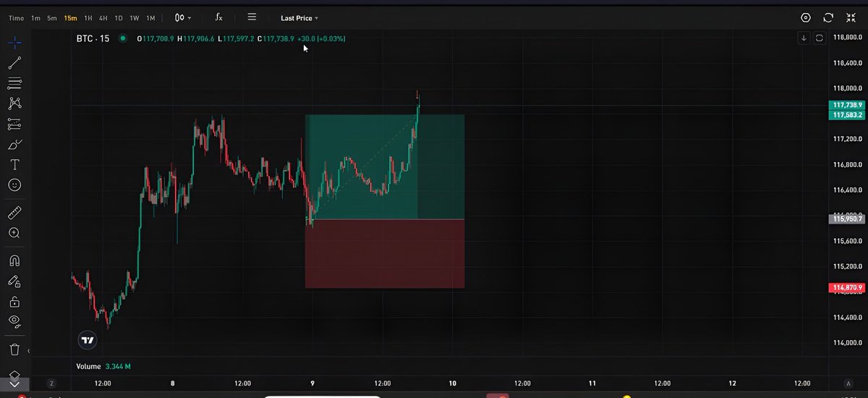Click the 118,000.0 price axis label
868x398 pixels.
tap(848, 88)
